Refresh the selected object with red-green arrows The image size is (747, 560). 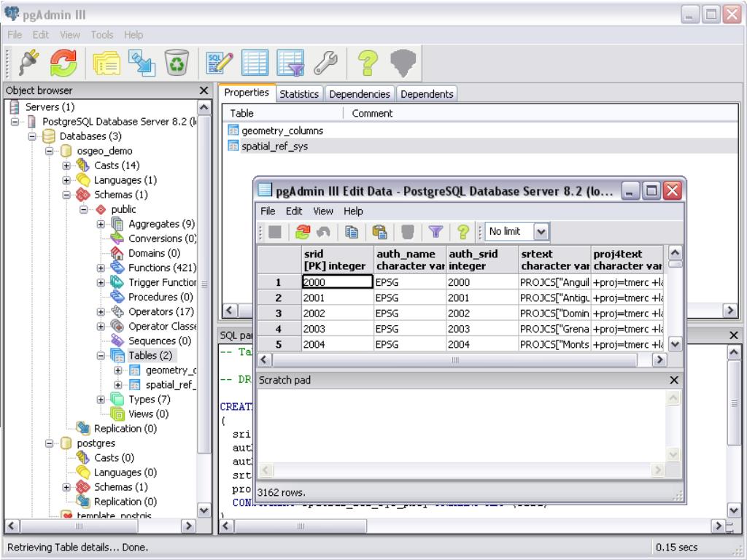pyautogui.click(x=63, y=63)
